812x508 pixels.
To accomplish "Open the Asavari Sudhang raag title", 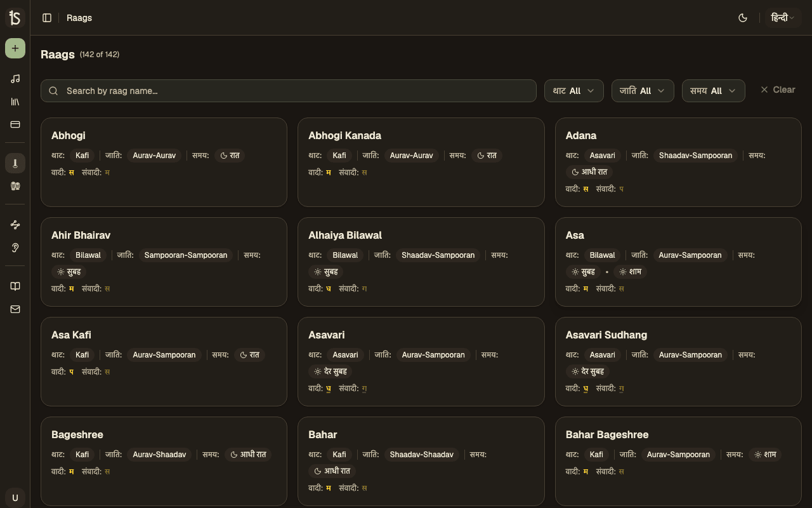I will 606,335.
